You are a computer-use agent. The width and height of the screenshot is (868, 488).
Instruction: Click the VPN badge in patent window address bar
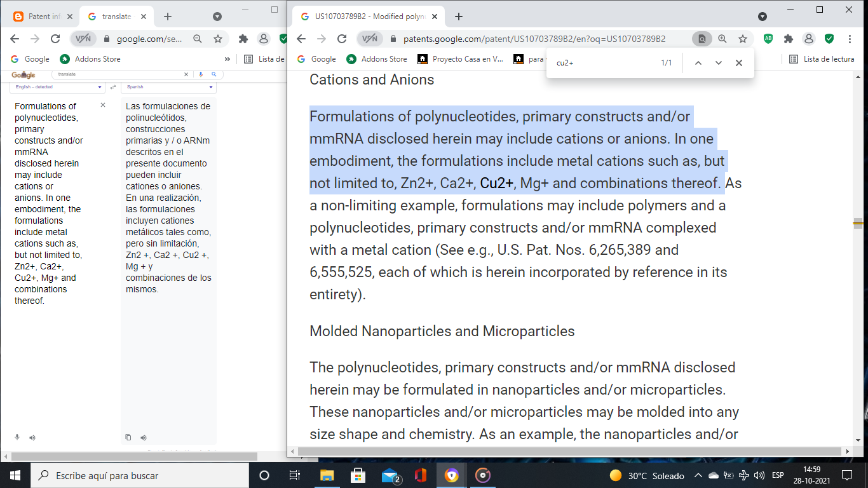tap(370, 39)
